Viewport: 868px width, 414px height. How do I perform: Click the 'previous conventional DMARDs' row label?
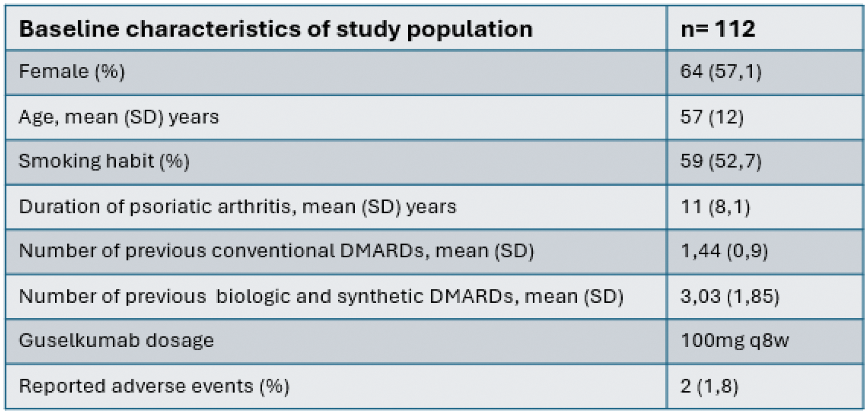[x=276, y=251]
